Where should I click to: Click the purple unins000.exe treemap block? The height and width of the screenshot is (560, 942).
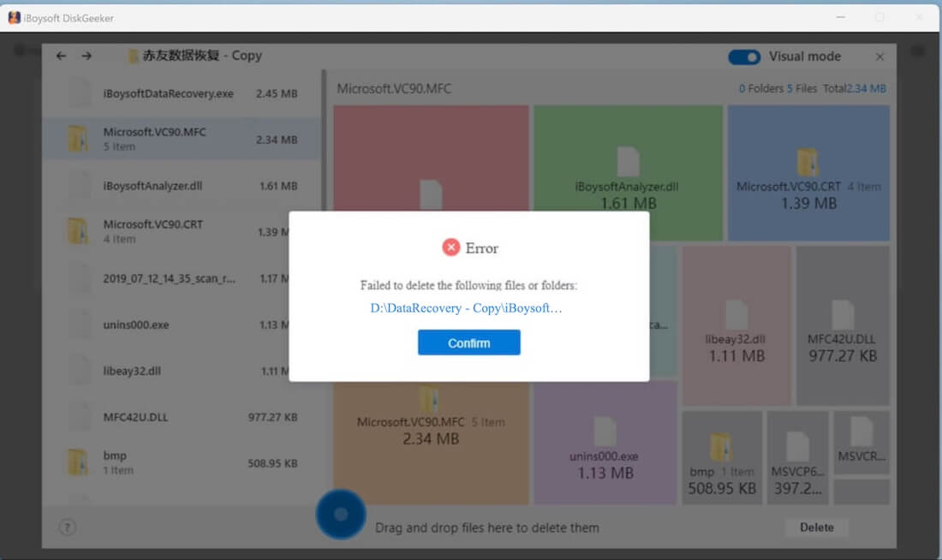(x=605, y=442)
